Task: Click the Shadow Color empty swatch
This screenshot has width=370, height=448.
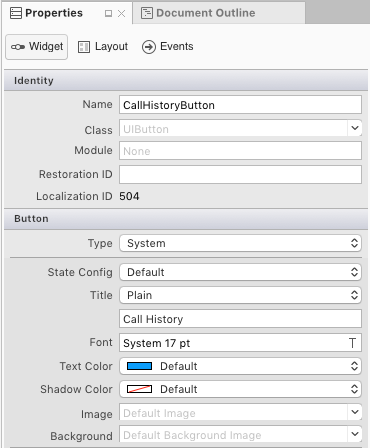Action: pyautogui.click(x=139, y=389)
